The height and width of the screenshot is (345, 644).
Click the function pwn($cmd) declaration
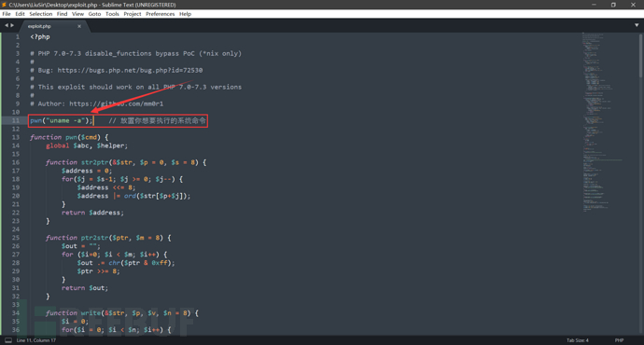pos(69,137)
